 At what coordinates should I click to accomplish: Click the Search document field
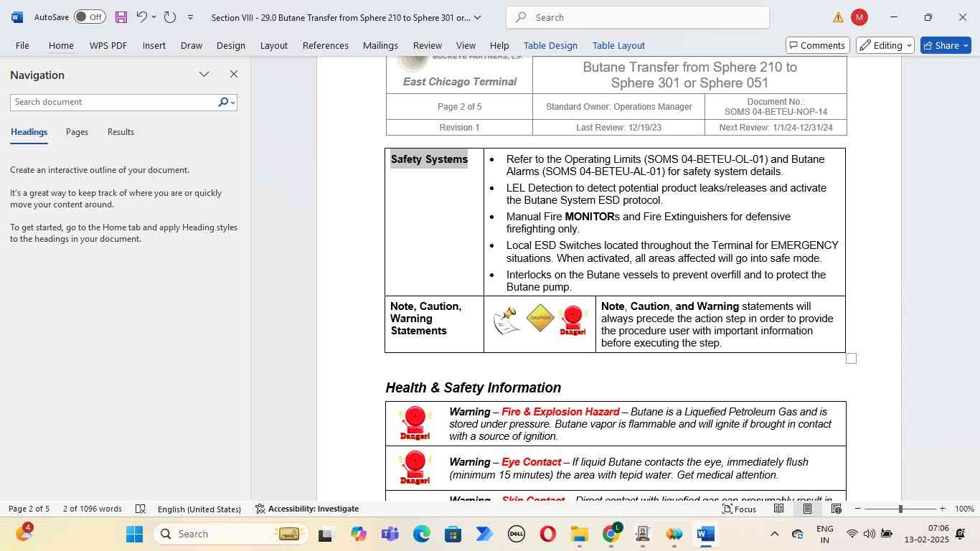(x=113, y=102)
